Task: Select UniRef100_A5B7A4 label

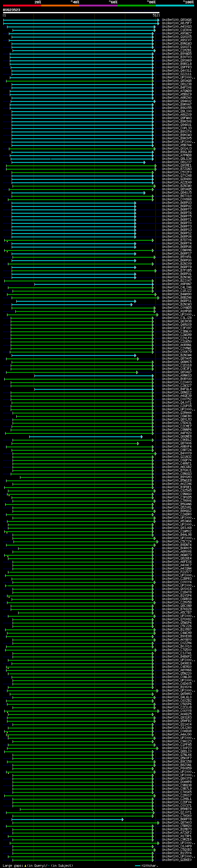Action: [176, 145]
